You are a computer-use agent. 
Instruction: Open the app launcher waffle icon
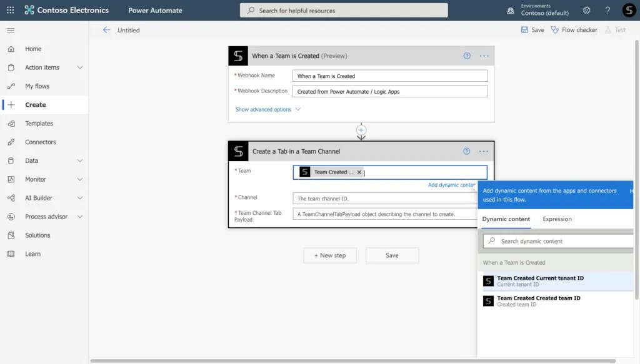click(x=10, y=10)
